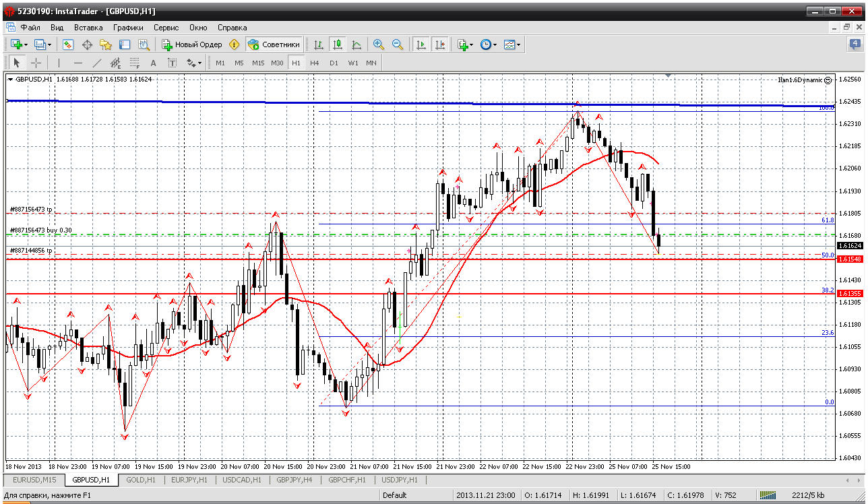Screen dimensions: 868x504
Task: Open the Вставка menu
Action: (x=88, y=28)
